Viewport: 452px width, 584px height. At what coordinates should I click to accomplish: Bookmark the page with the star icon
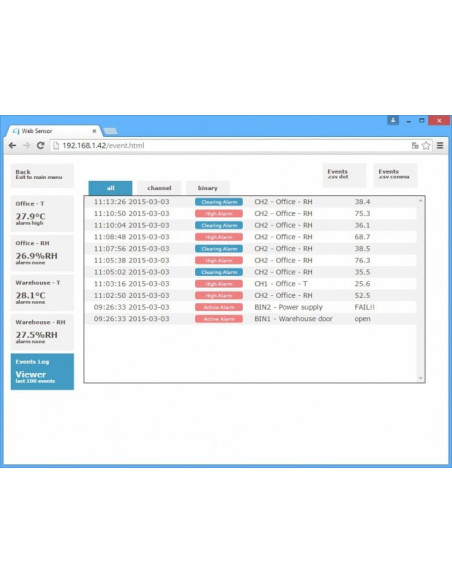pos(426,146)
